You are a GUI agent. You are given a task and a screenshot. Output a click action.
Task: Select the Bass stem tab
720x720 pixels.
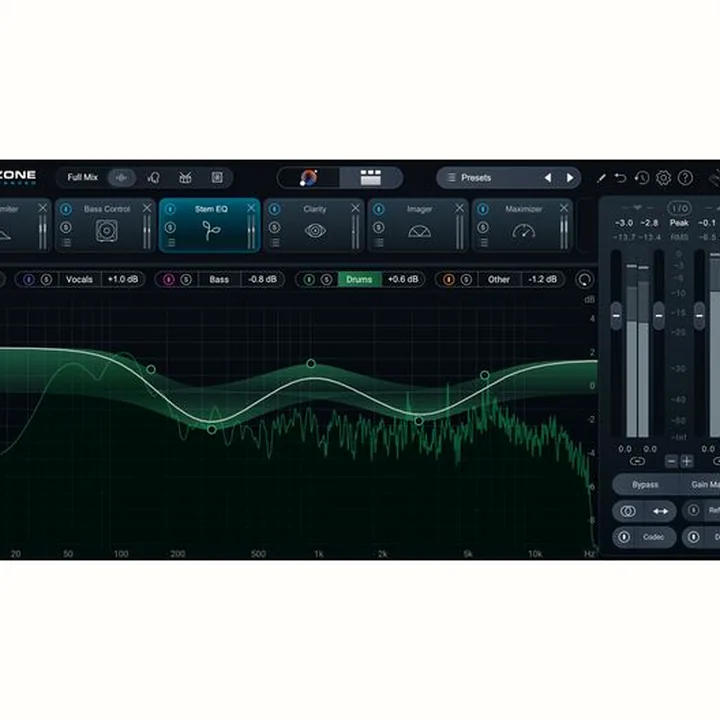coord(219,279)
